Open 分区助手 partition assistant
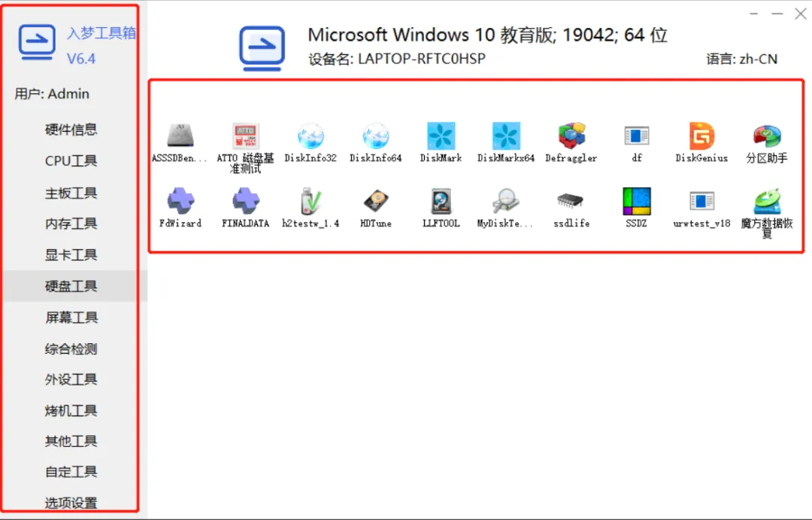The height and width of the screenshot is (520, 812). pos(767,136)
